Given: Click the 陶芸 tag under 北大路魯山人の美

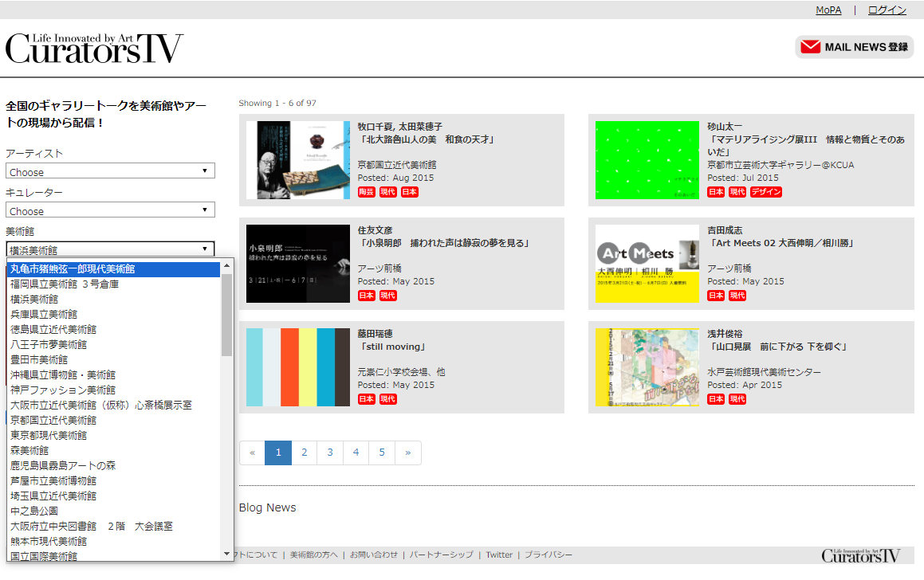Looking at the screenshot, I should (366, 192).
